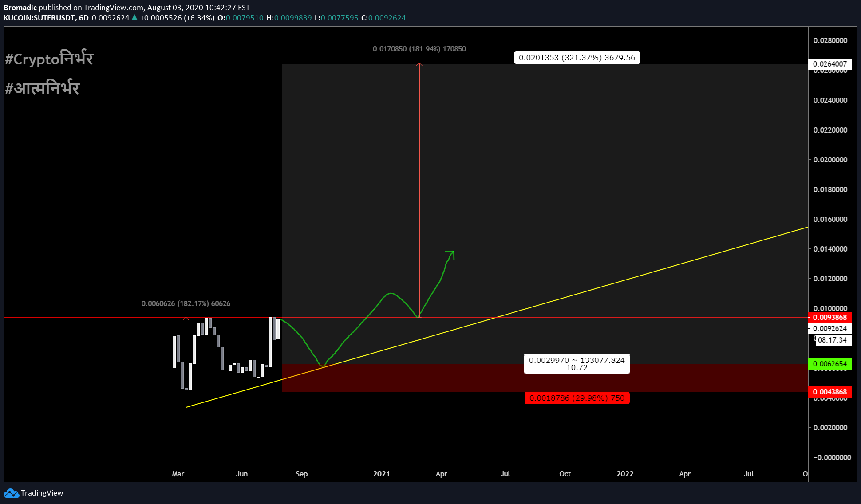Click the Oct time axis label
The image size is (861, 504).
coord(565,474)
